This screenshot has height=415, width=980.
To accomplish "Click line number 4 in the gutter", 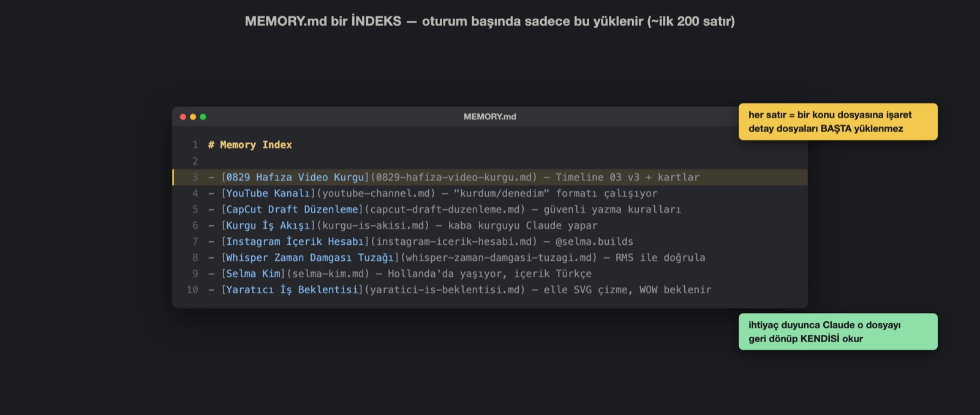I will [x=195, y=193].
